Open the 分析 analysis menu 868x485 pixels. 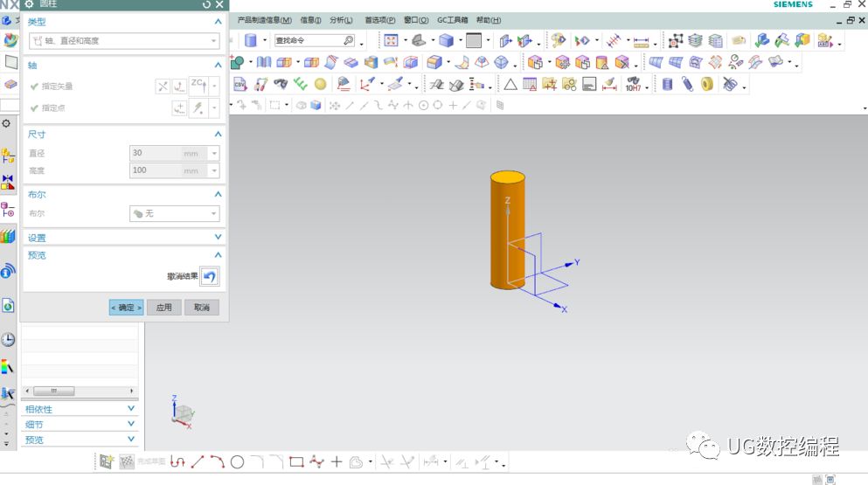click(341, 20)
